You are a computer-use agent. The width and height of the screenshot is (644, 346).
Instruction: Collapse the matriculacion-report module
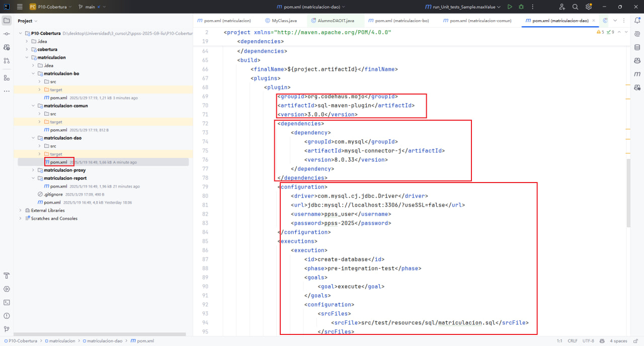coord(33,178)
